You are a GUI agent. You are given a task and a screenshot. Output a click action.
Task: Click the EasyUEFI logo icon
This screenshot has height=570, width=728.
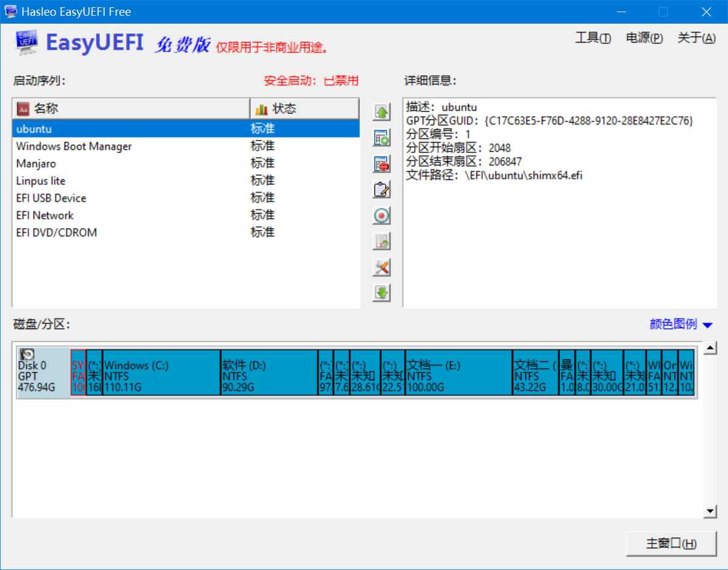(x=27, y=42)
